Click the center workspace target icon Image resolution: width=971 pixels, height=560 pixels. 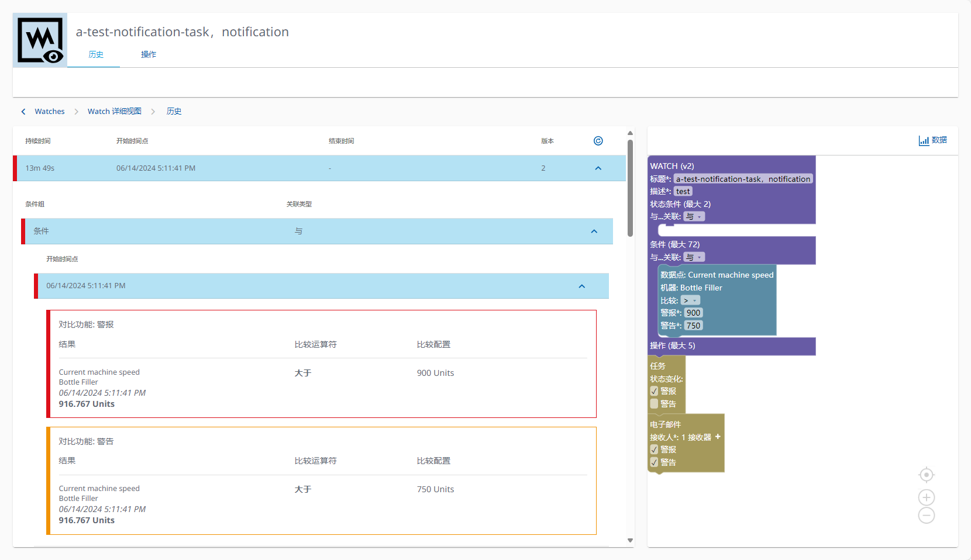[926, 475]
